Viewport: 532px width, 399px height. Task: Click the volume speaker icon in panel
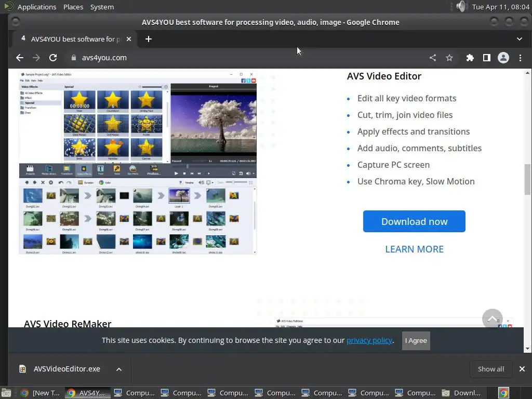[x=461, y=6]
